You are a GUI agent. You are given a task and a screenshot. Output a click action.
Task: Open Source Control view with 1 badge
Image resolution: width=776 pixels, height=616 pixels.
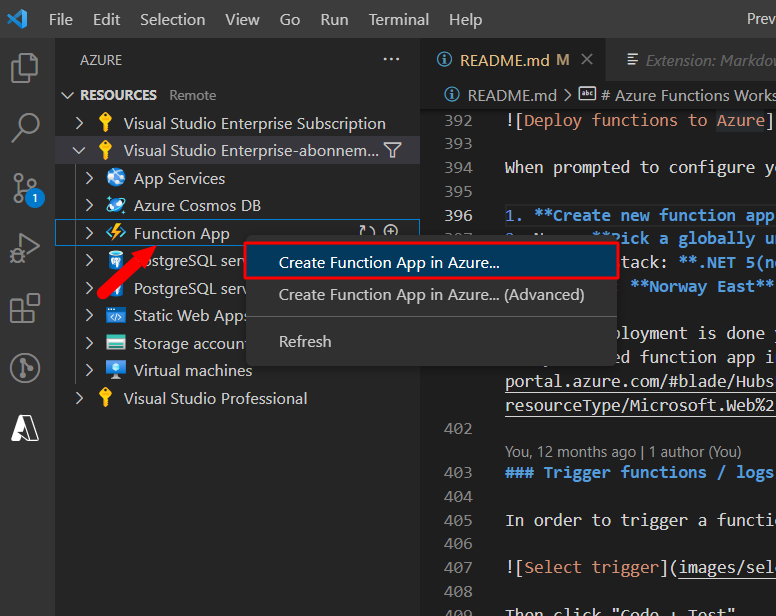pyautogui.click(x=27, y=189)
